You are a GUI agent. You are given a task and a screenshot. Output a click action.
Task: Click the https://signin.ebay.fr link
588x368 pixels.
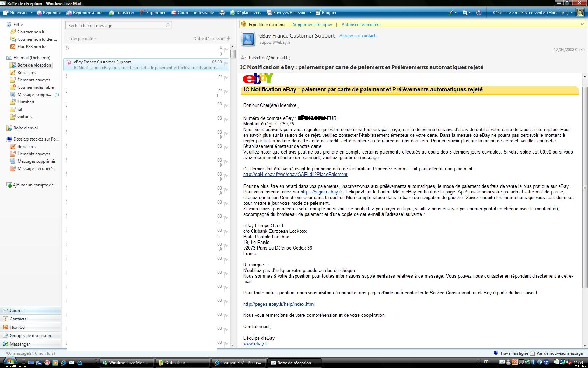pyautogui.click(x=321, y=192)
